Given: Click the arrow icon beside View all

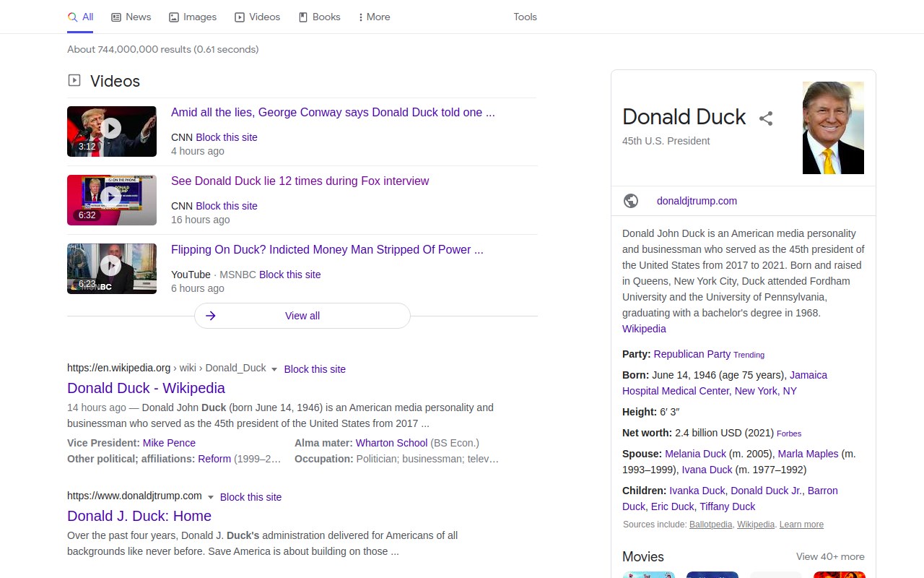Looking at the screenshot, I should tap(211, 316).
